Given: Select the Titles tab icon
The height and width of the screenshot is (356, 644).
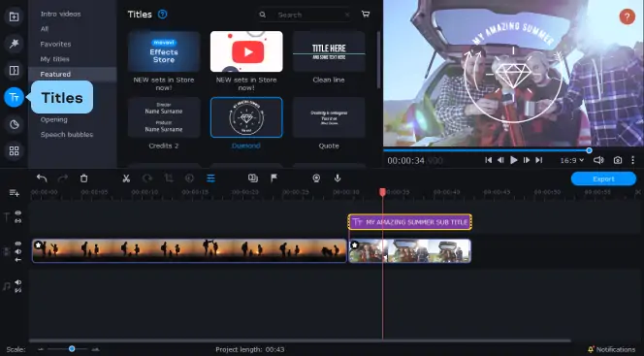Looking at the screenshot, I should (x=14, y=97).
